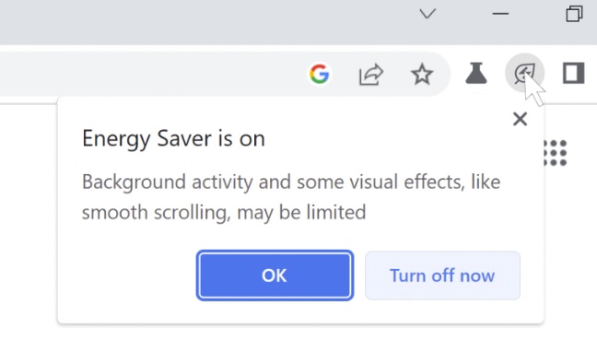The image size is (597, 364).
Task: Click the blank page area below the popup
Action: point(298,345)
